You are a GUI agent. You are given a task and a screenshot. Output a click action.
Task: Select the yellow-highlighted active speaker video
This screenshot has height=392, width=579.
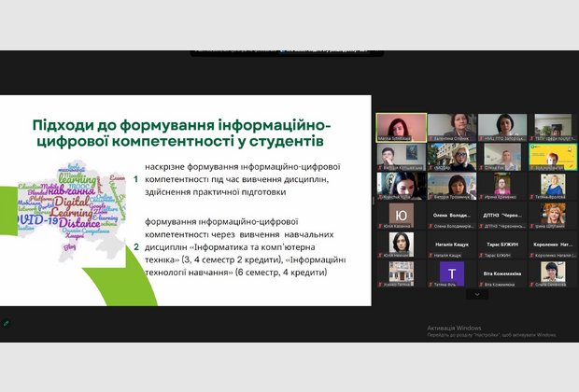(401, 127)
